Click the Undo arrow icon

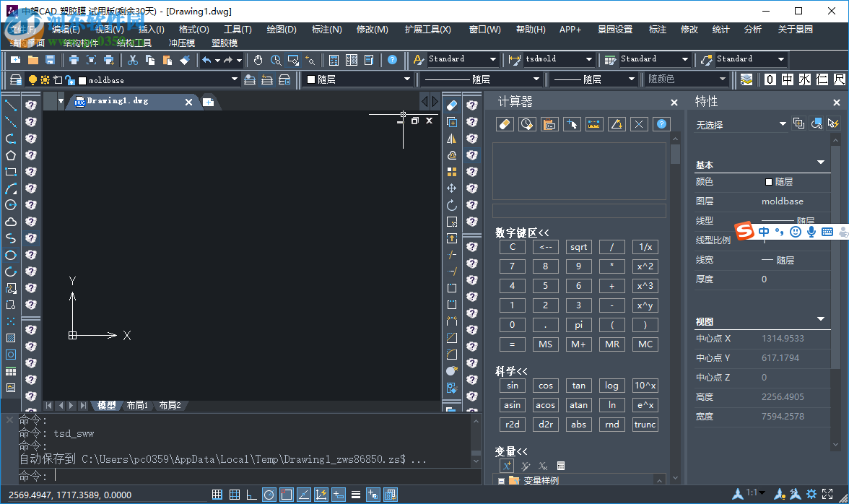coord(206,60)
